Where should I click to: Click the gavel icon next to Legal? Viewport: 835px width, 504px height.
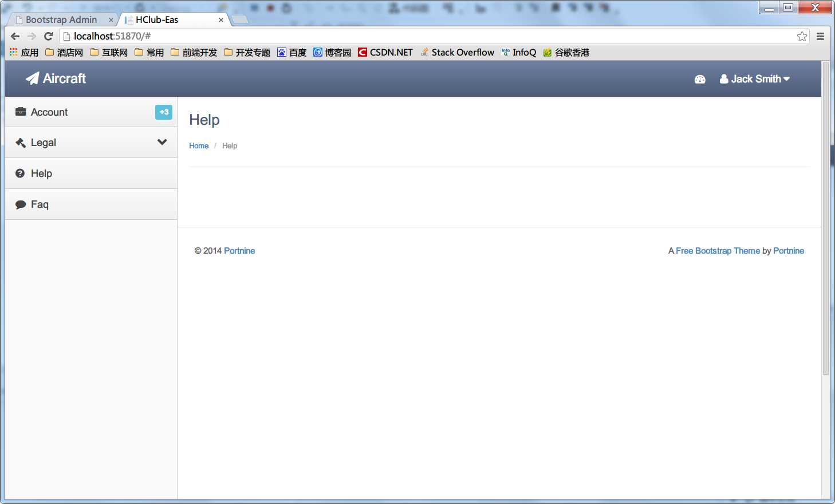click(21, 143)
